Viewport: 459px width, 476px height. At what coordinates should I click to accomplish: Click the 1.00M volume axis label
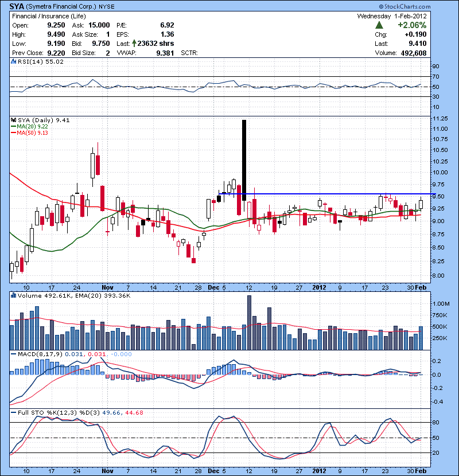pyautogui.click(x=441, y=303)
